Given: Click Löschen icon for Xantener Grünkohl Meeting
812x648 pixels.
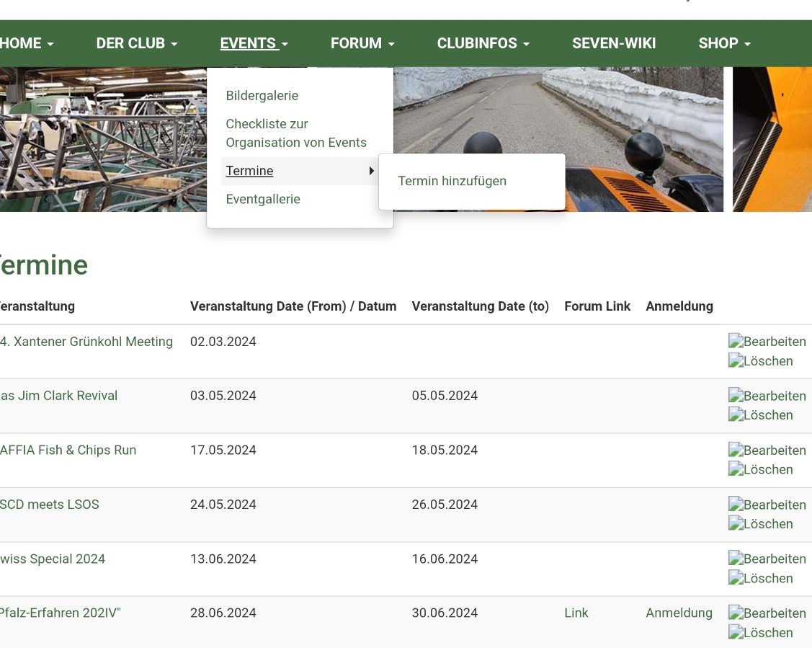Looking at the screenshot, I should pyautogui.click(x=760, y=361).
